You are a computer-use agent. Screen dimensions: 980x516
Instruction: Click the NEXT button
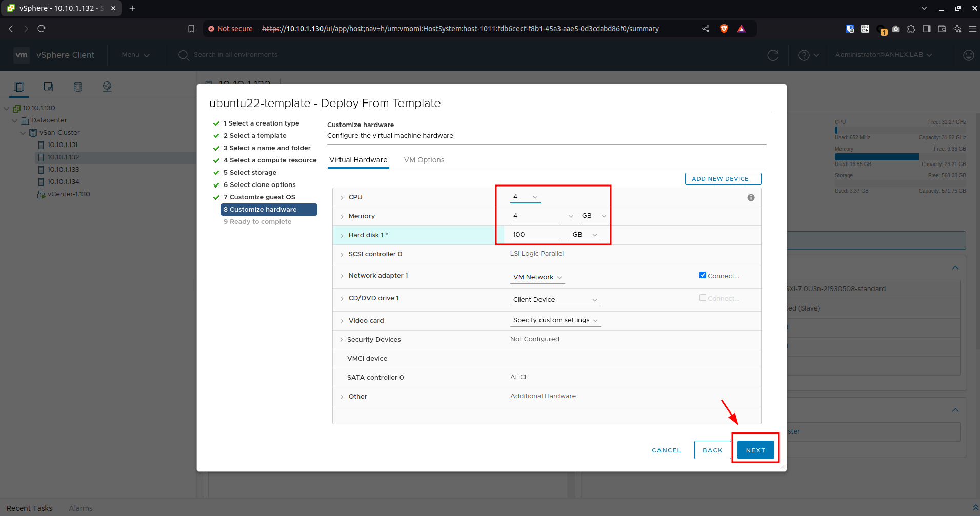click(755, 450)
